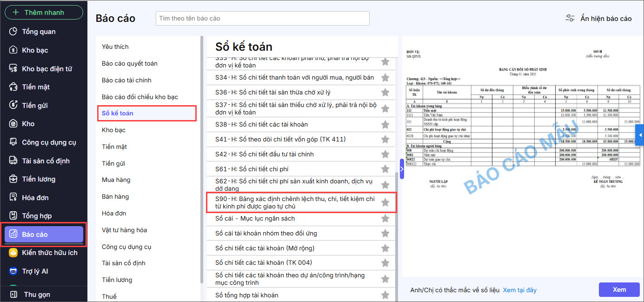Follow the Xem tại đây link
The image size is (644, 302).
tap(519, 290)
